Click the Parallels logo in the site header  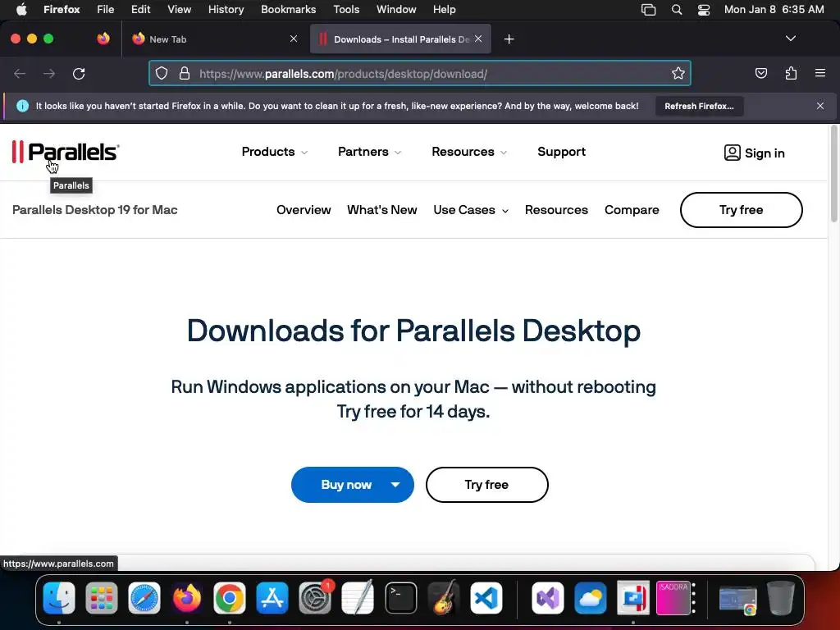tap(66, 152)
